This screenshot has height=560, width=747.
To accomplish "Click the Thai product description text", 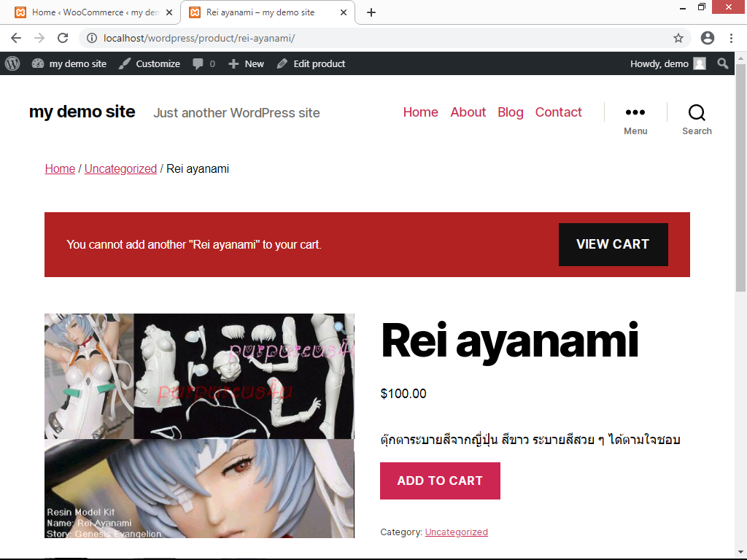I will [x=530, y=440].
